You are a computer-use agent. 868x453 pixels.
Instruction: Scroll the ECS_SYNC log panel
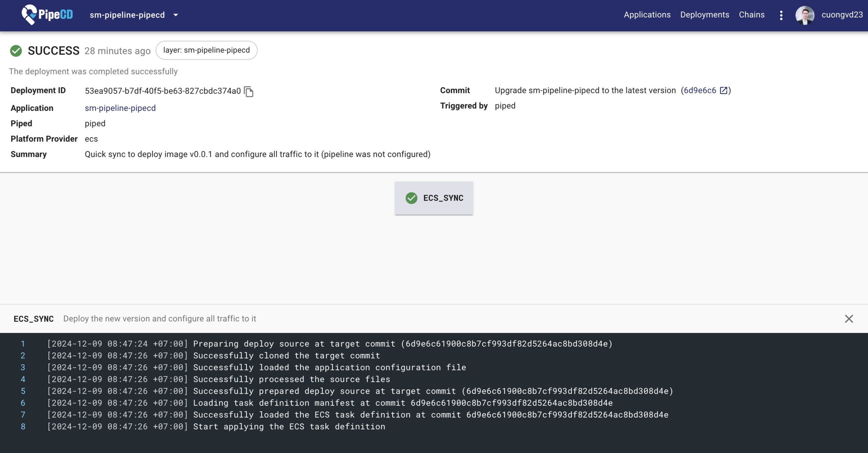coord(434,384)
